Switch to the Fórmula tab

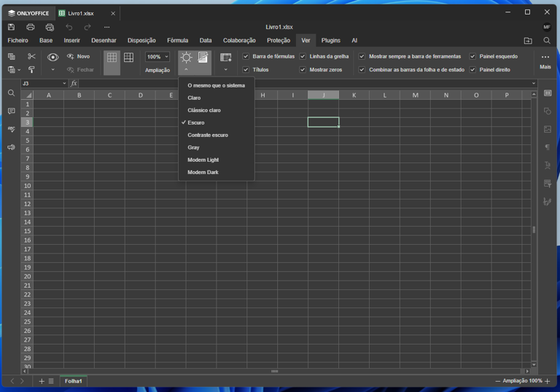(177, 40)
